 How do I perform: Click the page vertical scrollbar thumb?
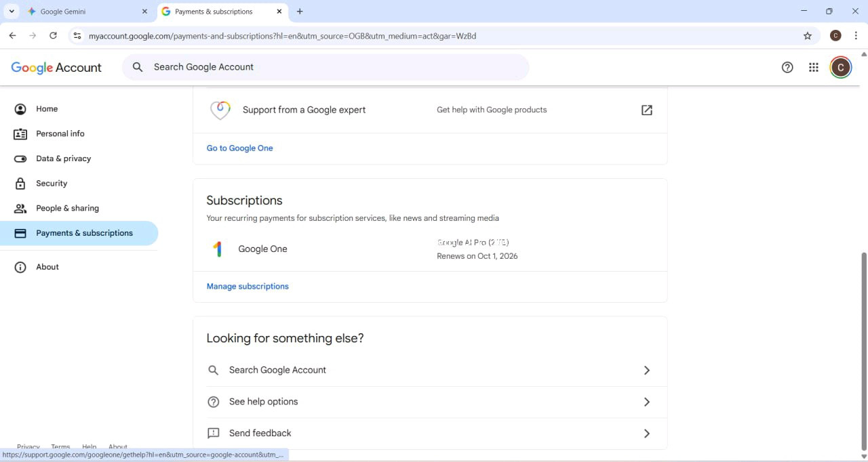click(x=863, y=350)
